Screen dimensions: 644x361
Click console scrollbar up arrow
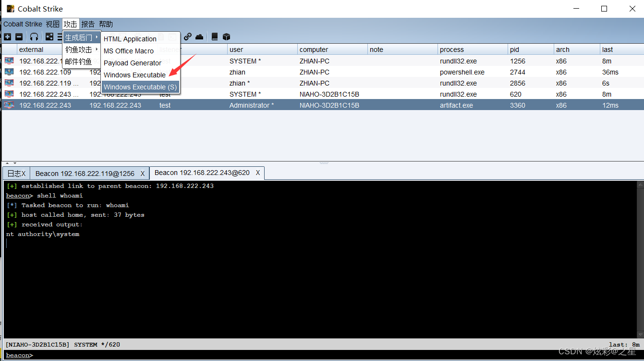(x=640, y=185)
